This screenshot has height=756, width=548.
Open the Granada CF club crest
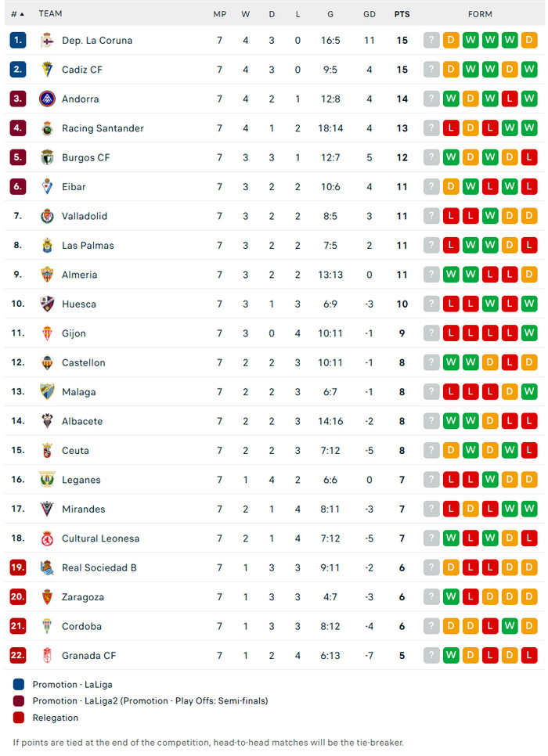click(47, 656)
